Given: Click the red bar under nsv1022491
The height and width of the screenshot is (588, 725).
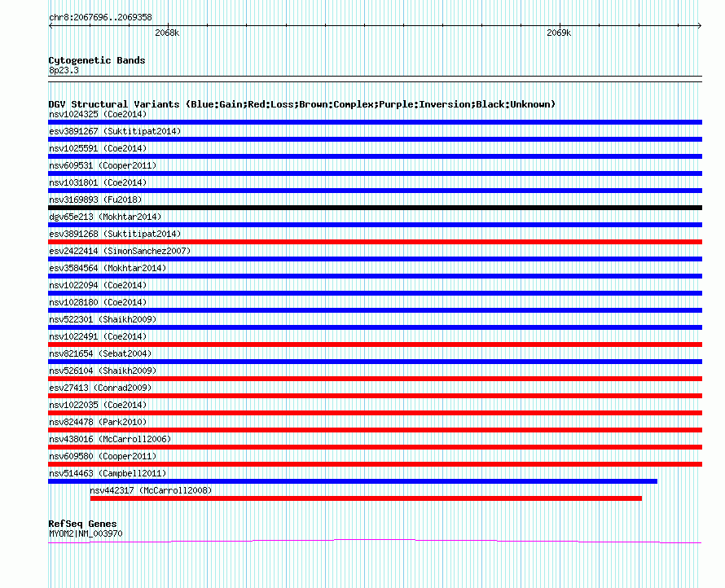Looking at the screenshot, I should point(375,344).
